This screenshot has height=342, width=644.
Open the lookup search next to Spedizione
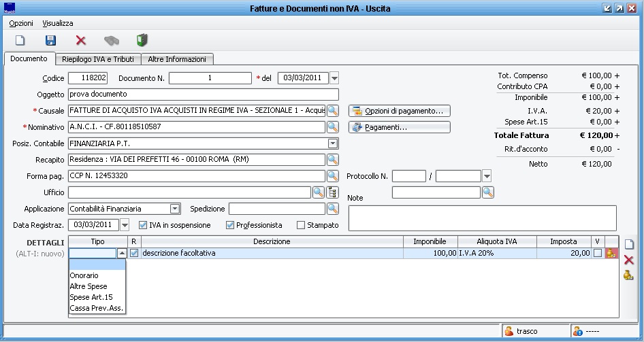pos(332,209)
